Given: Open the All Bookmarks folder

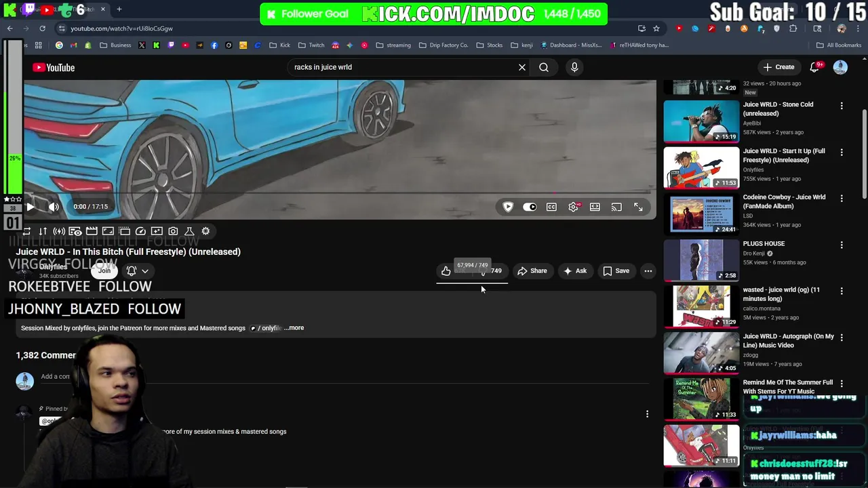Looking at the screenshot, I should coord(839,45).
